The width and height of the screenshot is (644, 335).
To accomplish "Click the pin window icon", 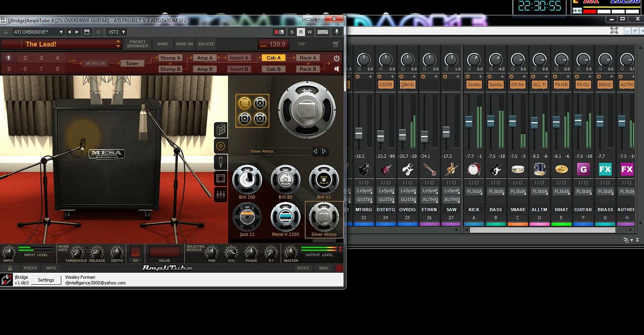I will (337, 32).
